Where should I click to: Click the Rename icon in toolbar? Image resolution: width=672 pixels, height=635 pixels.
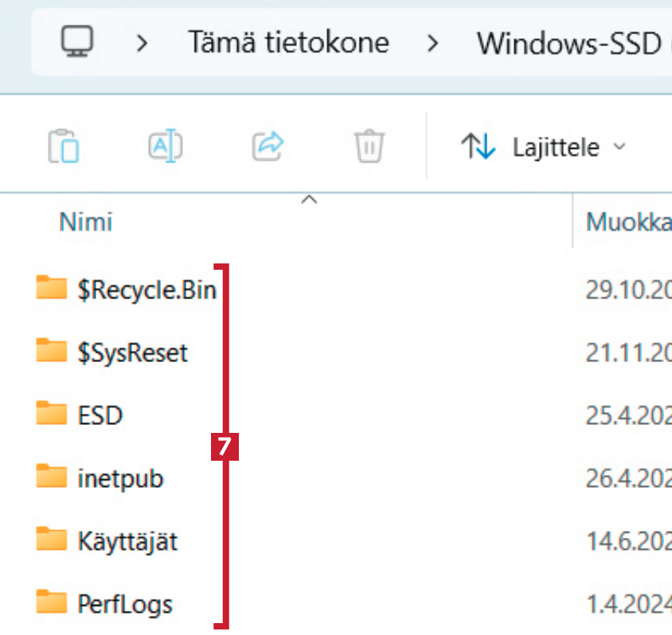point(166,146)
